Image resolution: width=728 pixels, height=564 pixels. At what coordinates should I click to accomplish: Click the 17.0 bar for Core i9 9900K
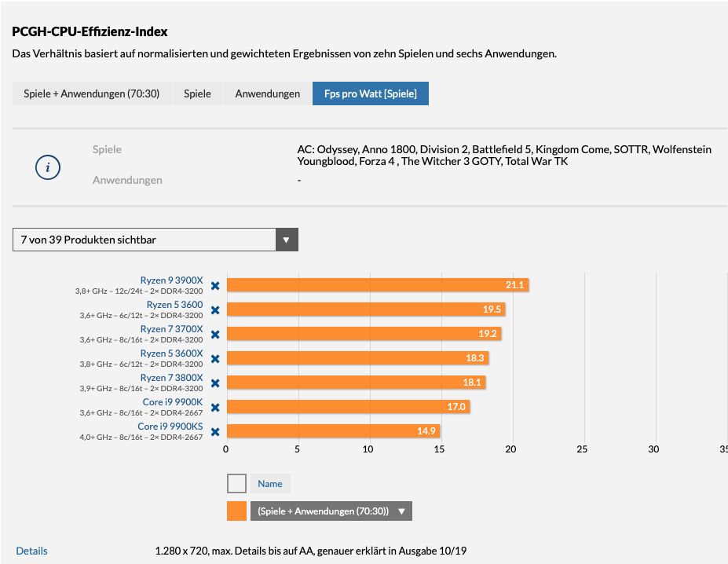click(348, 407)
